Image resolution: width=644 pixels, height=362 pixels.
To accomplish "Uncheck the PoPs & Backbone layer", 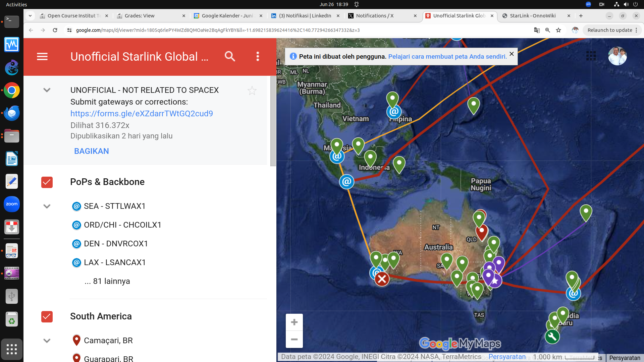I will [x=47, y=182].
